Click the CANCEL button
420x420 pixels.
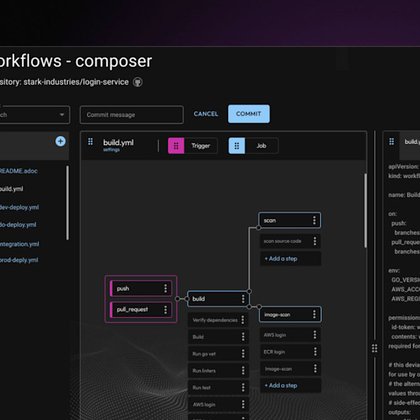pos(206,114)
